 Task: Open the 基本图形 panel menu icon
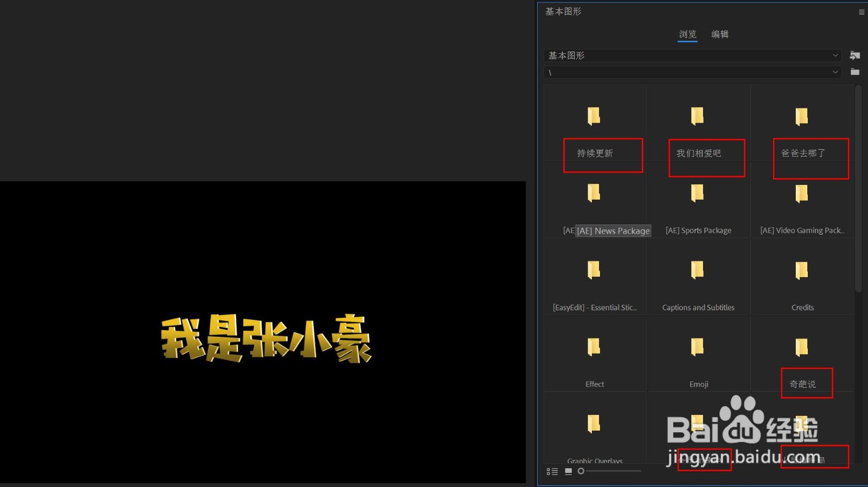[861, 12]
